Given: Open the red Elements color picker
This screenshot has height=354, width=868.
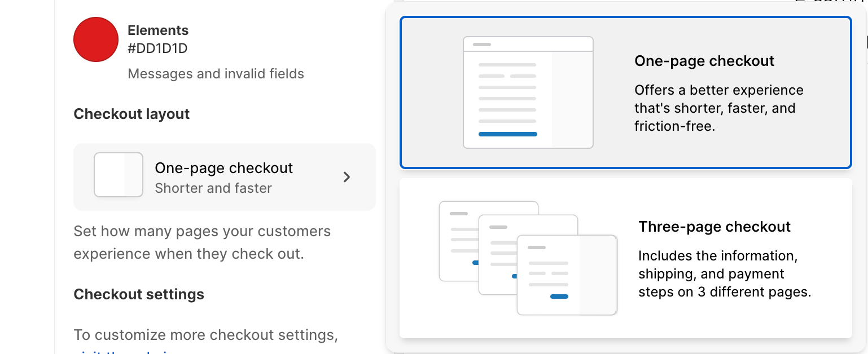Looking at the screenshot, I should pos(96,39).
